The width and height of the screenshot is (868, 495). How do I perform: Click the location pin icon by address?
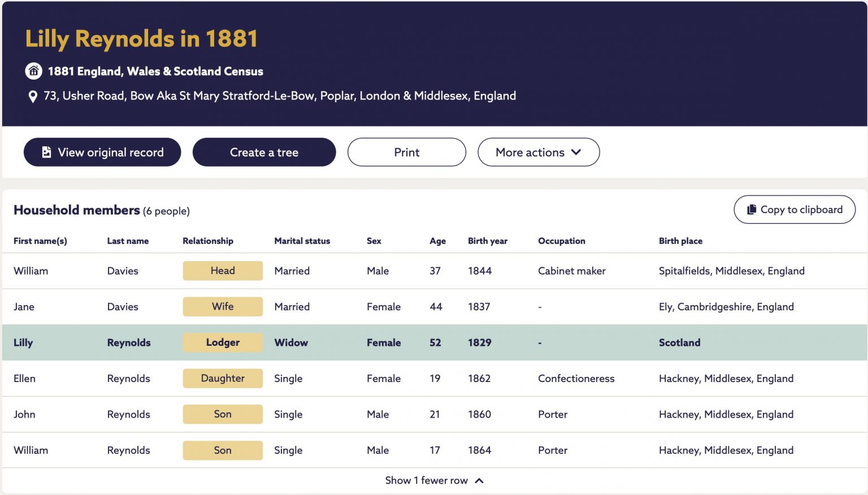33,97
